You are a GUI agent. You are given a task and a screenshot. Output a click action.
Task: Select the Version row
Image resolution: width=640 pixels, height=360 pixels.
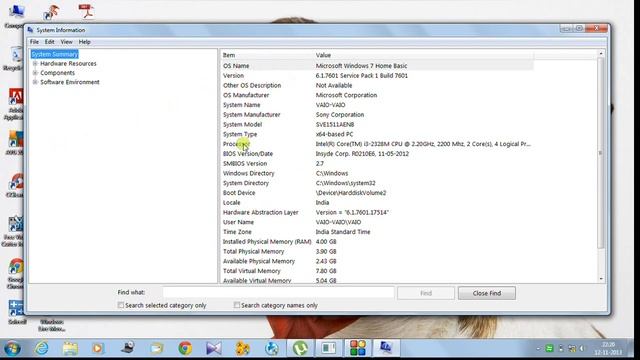[377, 76]
